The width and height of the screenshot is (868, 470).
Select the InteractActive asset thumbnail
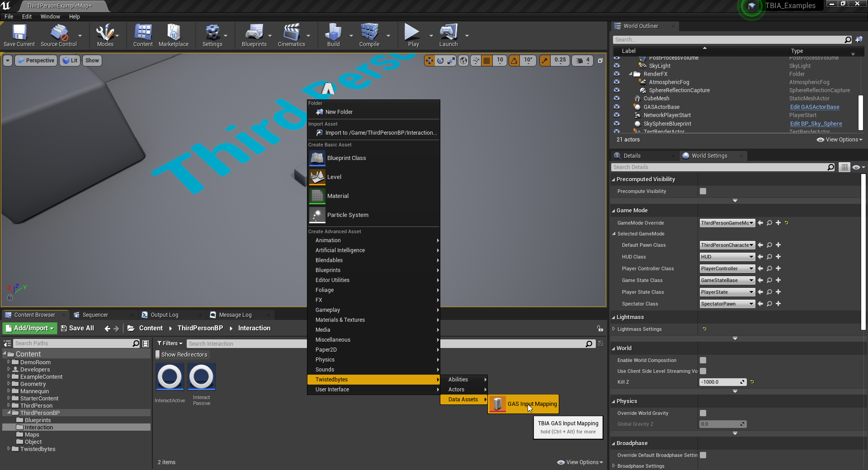point(170,377)
